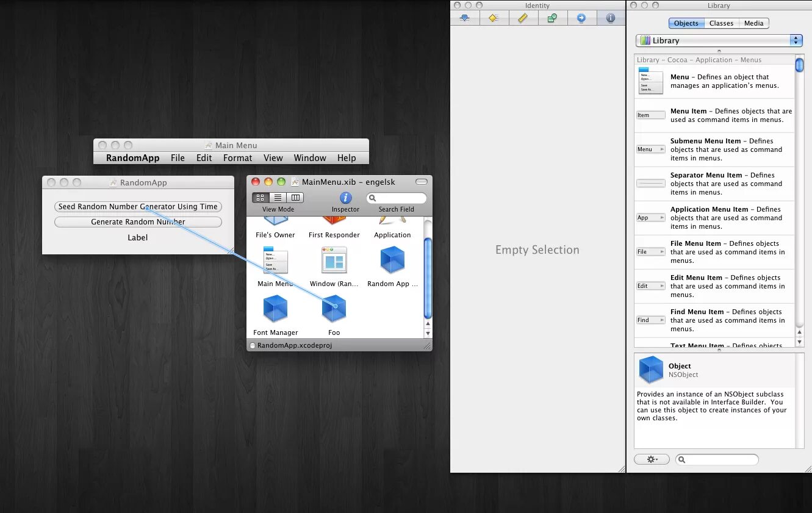Viewport: 812px width, 513px height.
Task: Click the Text Menu Item row
Action: tap(714, 344)
